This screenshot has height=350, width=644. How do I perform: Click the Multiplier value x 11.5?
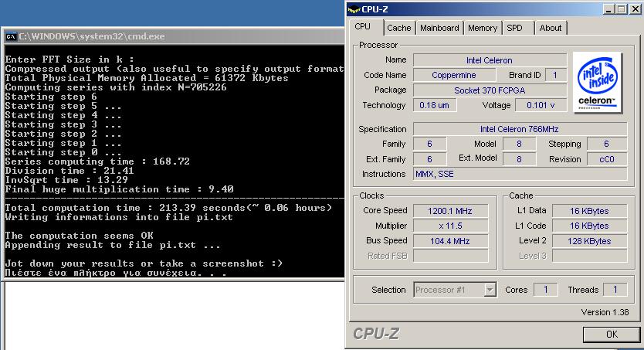tap(450, 226)
